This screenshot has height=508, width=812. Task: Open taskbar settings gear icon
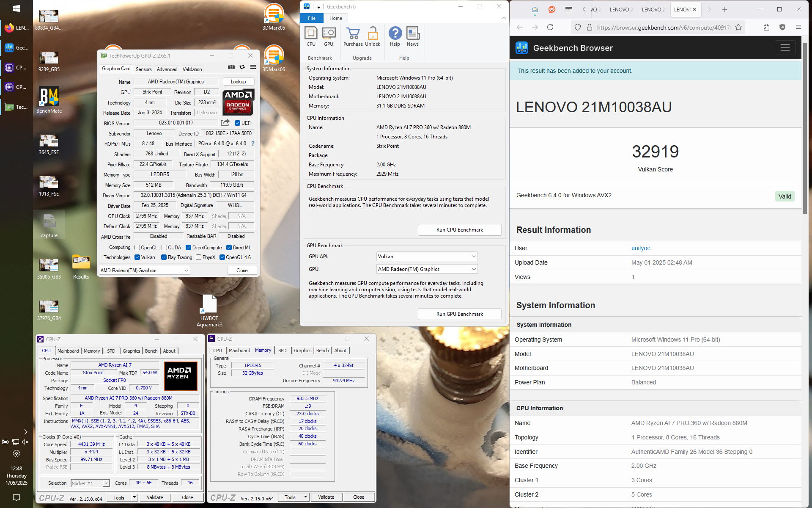coord(16,453)
